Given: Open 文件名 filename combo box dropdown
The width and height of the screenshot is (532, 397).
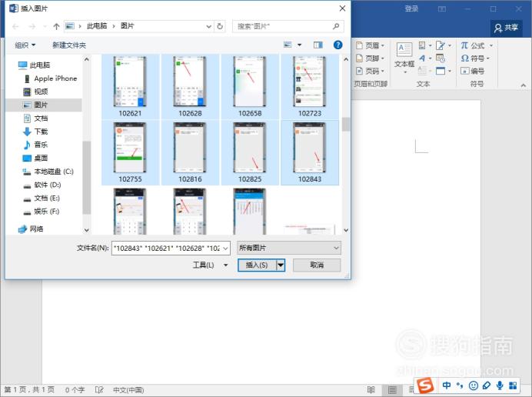Looking at the screenshot, I should (225, 249).
